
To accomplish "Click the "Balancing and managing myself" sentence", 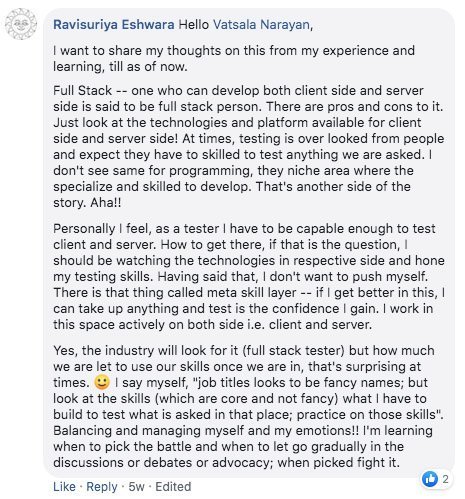I will point(206,430).
